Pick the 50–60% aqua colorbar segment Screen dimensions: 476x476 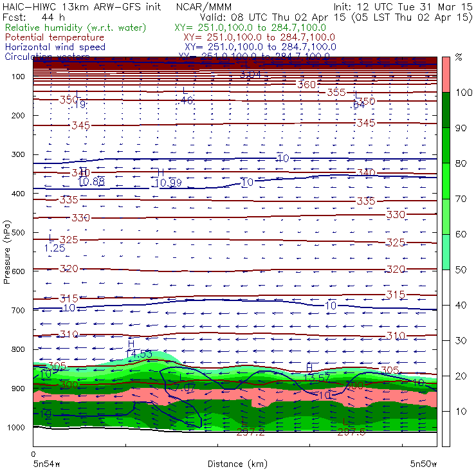point(446,252)
